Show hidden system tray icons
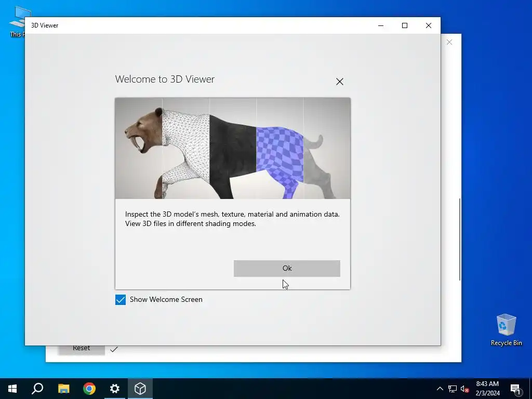Screen dimensions: 532x399 click(x=440, y=389)
